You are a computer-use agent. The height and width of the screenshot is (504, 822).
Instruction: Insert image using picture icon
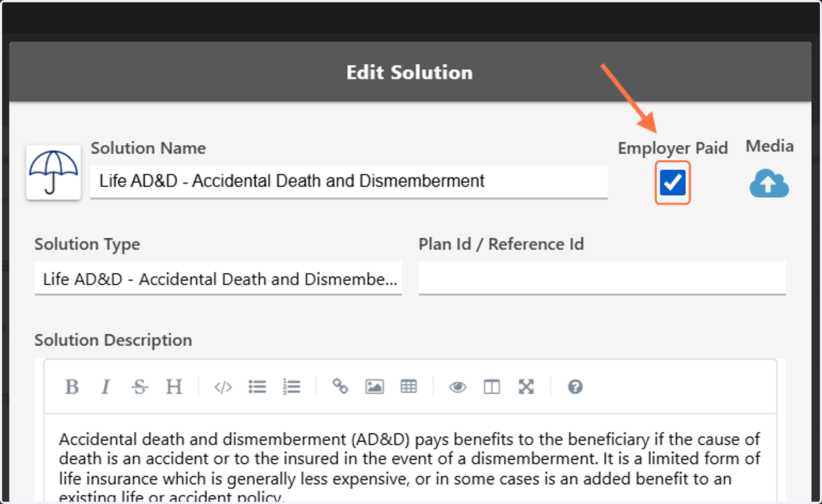pyautogui.click(x=375, y=387)
